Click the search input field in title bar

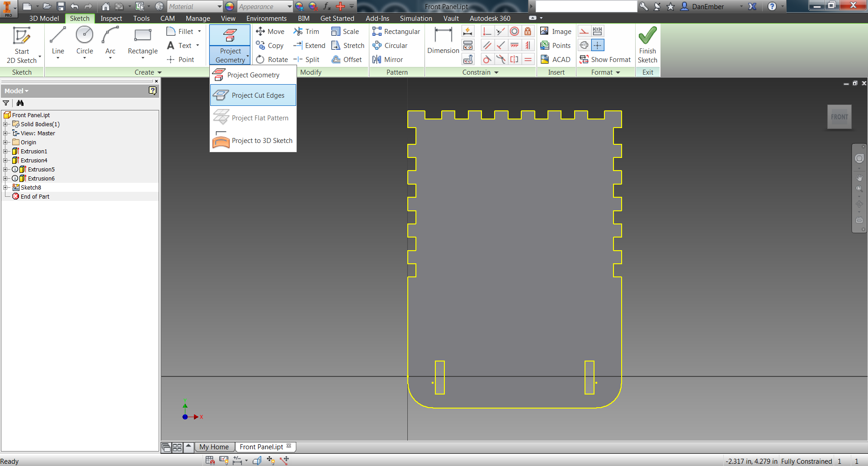click(x=586, y=6)
